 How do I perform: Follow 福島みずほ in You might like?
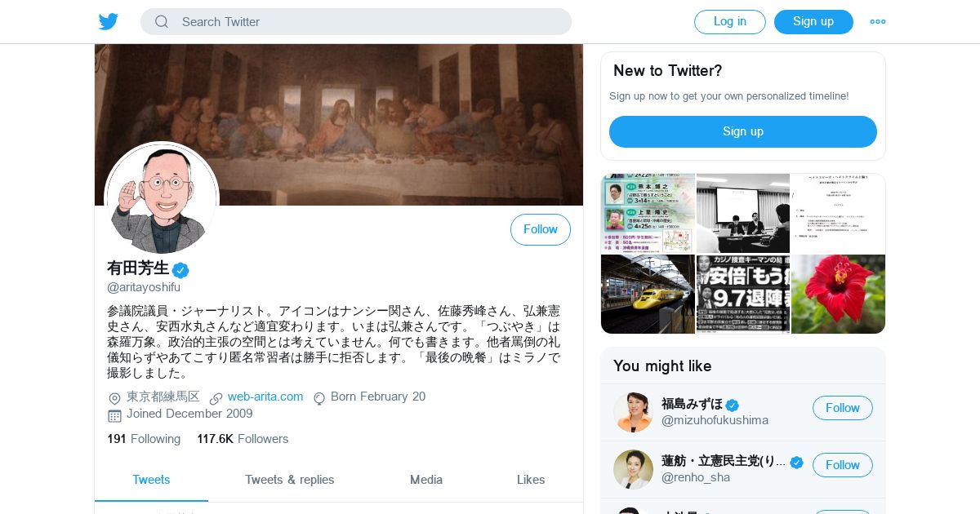[x=843, y=408]
